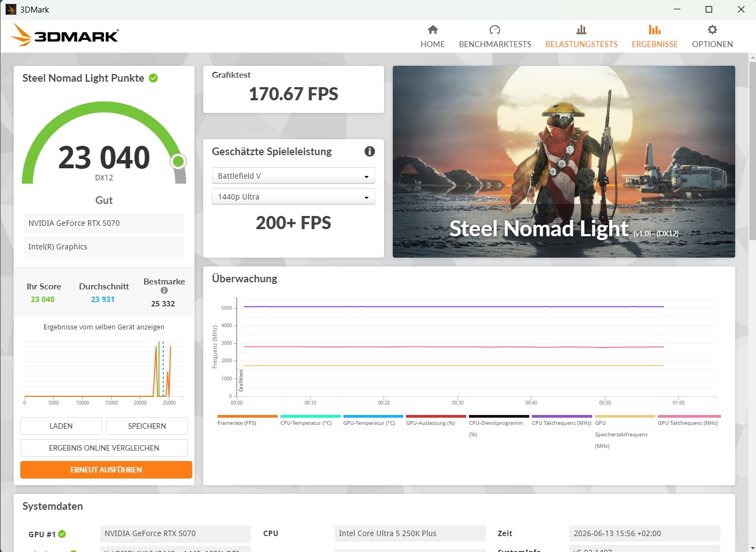Click the Steel Nomad Light preview image
The image size is (756, 552).
(564, 162)
